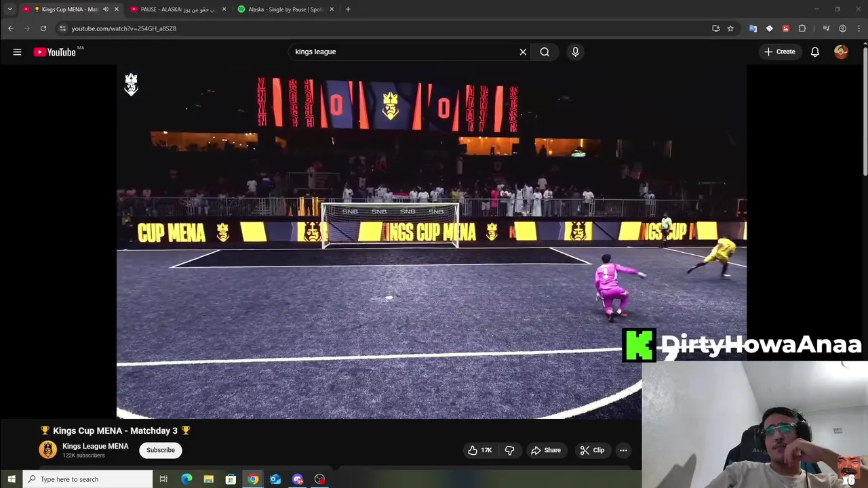
Task: Launch Microsoft Edge from taskbar
Action: pyautogui.click(x=186, y=479)
